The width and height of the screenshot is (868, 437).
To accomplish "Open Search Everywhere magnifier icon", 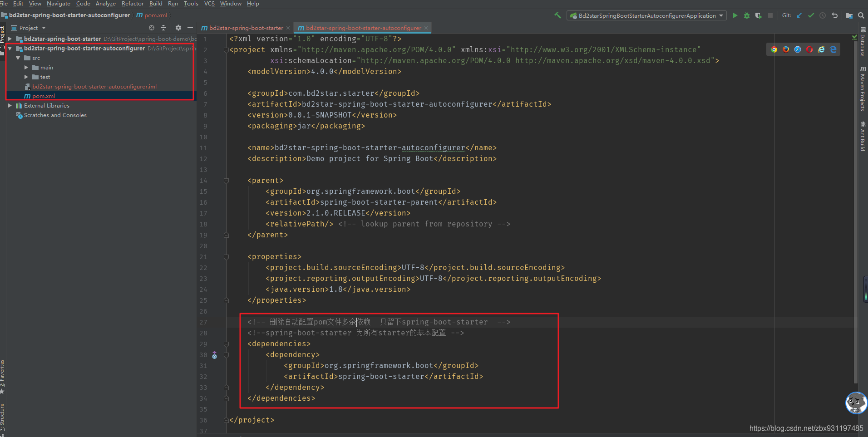I will (861, 15).
